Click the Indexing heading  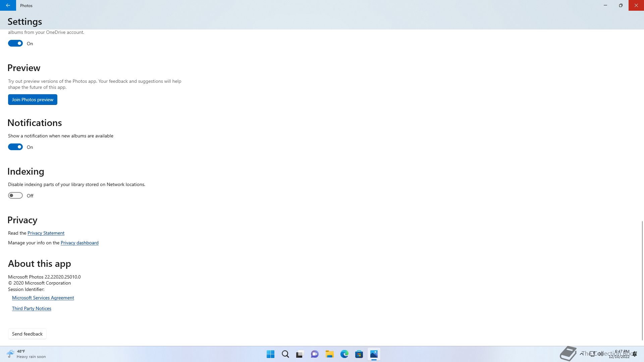(x=26, y=171)
